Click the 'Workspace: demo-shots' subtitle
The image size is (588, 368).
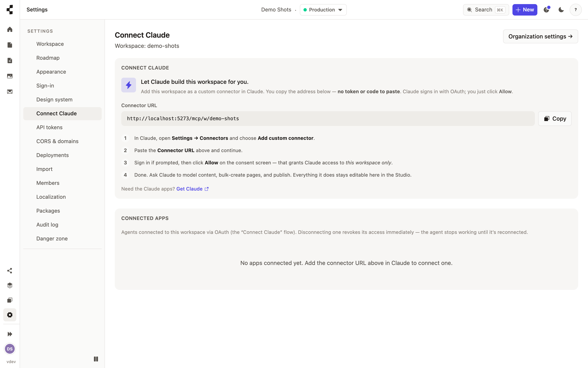click(x=147, y=46)
